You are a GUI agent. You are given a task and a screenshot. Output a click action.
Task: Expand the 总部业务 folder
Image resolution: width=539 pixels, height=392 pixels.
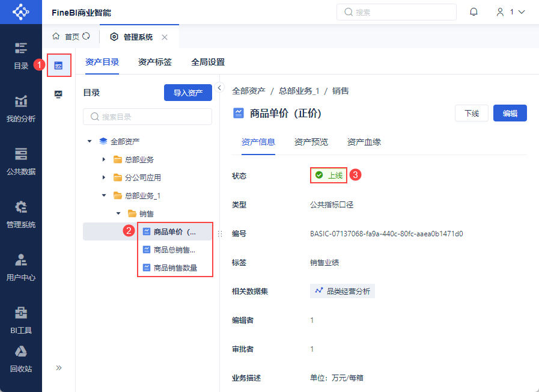click(104, 159)
